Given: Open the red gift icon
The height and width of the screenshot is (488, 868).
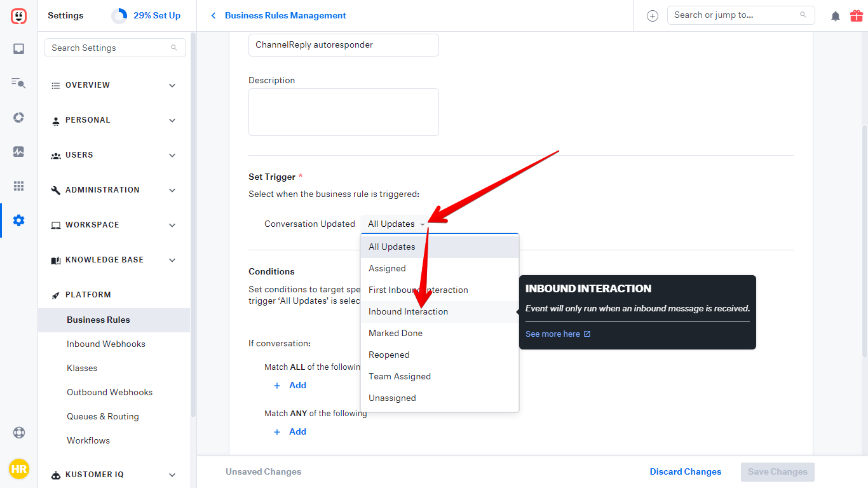Looking at the screenshot, I should click(857, 15).
